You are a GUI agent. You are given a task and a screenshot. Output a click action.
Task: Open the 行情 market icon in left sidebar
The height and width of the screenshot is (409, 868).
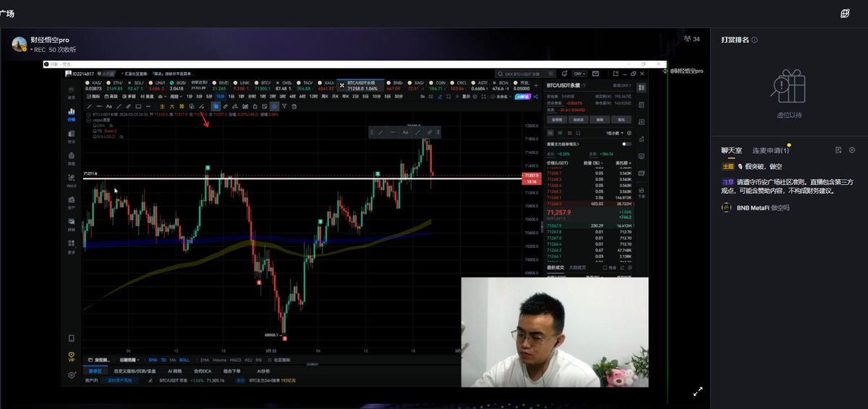(72, 113)
